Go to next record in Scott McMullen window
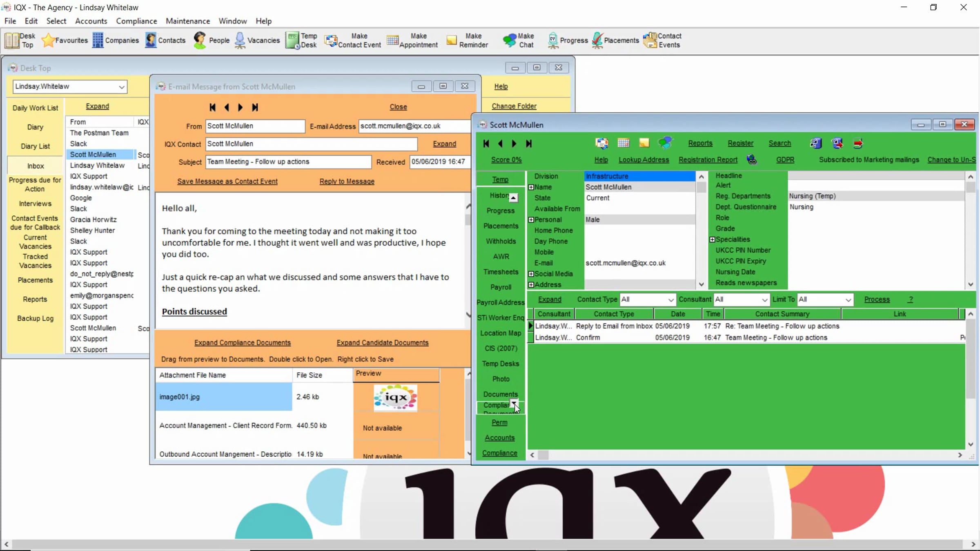The width and height of the screenshot is (980, 551). (514, 143)
